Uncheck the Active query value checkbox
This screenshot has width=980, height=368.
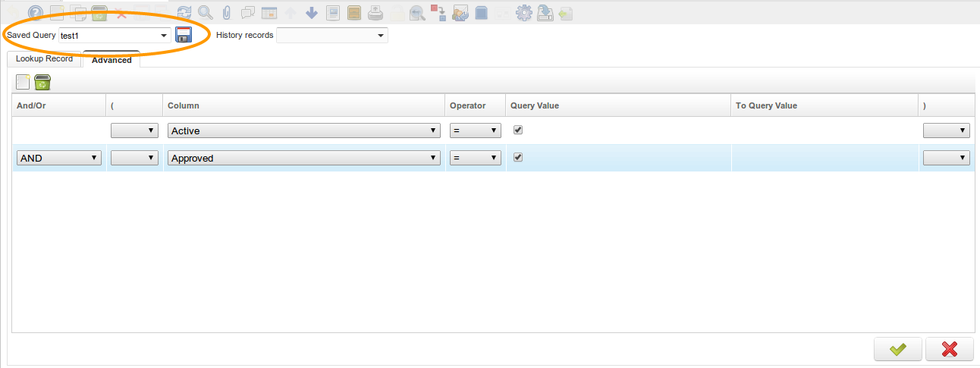pyautogui.click(x=518, y=130)
